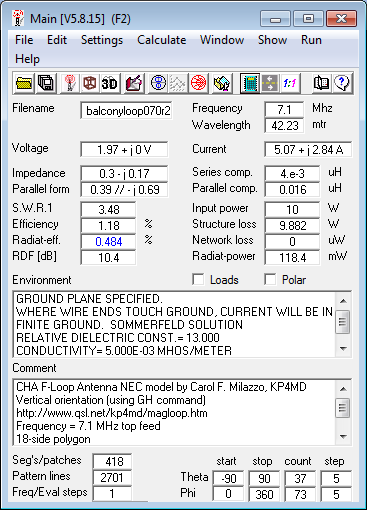Click the Theta start field showing -90
Image resolution: width=367 pixels, height=510 pixels.
[x=228, y=478]
